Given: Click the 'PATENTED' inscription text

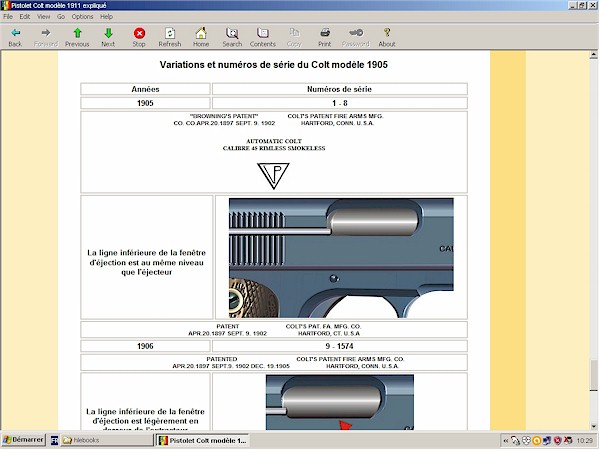Looking at the screenshot, I should click(222, 359).
